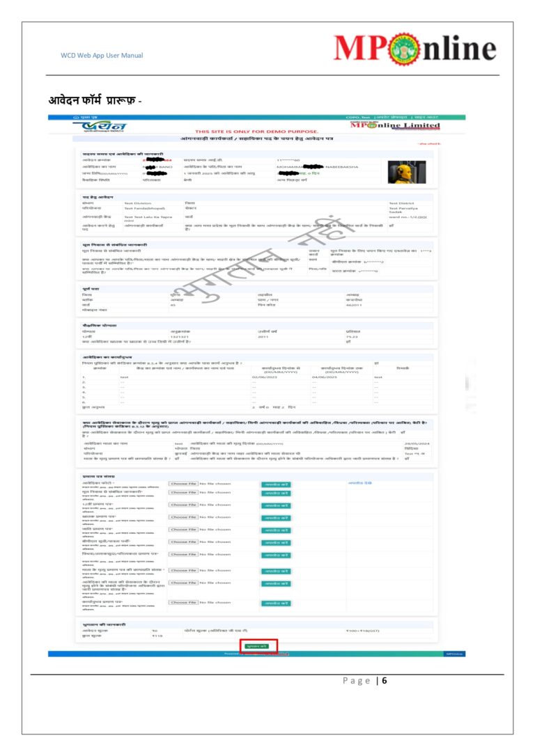Screen dimensions: 535x756
Task: Click the 'भुगतान की जानकारी' section header
Action: [104, 625]
